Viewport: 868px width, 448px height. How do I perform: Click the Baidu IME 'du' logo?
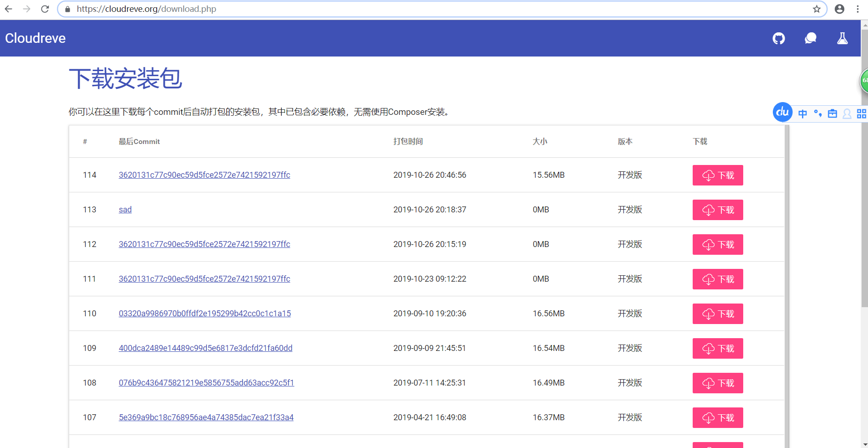(782, 112)
